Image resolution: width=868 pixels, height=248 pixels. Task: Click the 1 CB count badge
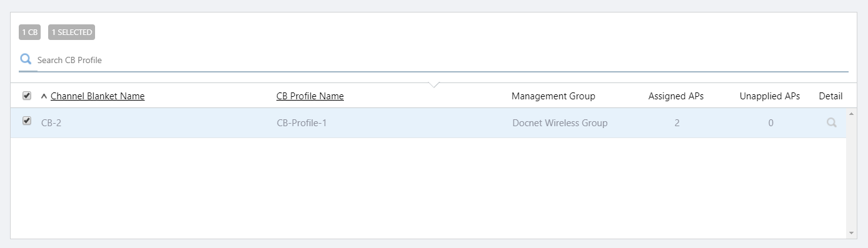coord(29,32)
